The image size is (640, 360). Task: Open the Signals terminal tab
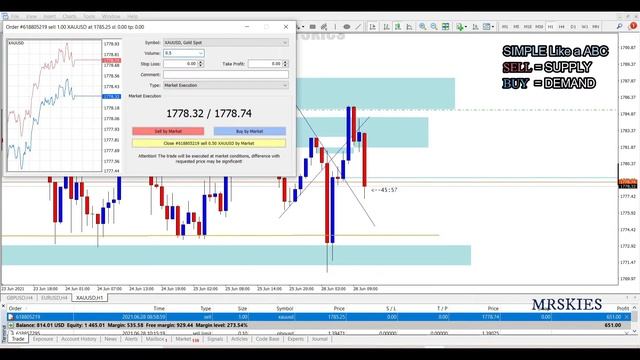pyautogui.click(x=215, y=339)
